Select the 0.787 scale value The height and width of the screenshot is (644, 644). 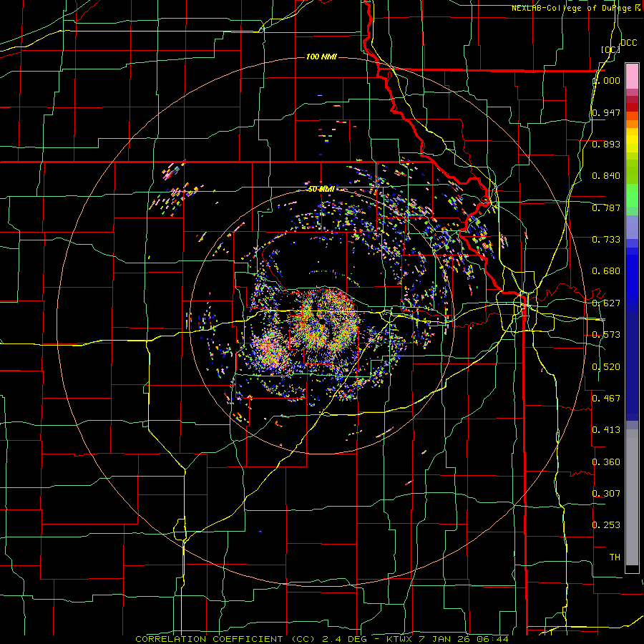click(606, 208)
